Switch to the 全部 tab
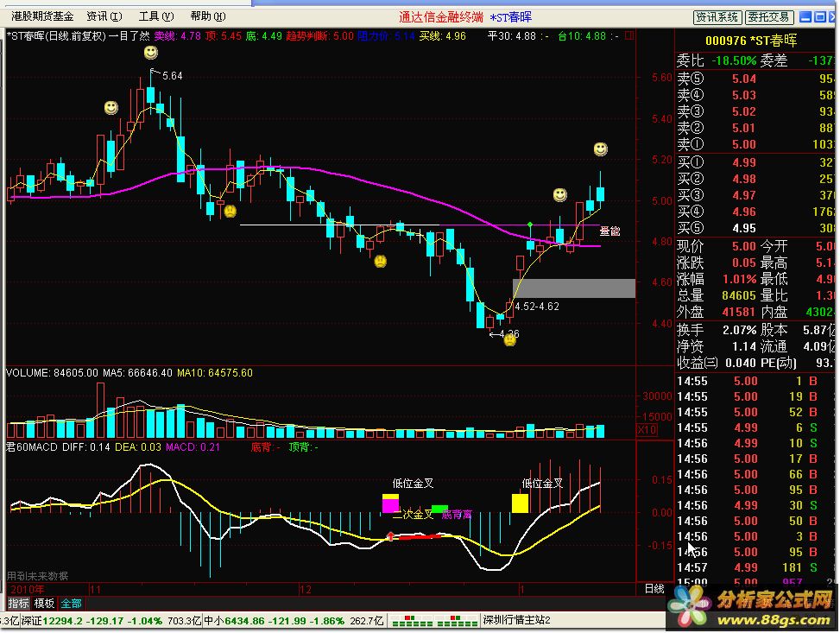840x633 pixels. coord(71,604)
